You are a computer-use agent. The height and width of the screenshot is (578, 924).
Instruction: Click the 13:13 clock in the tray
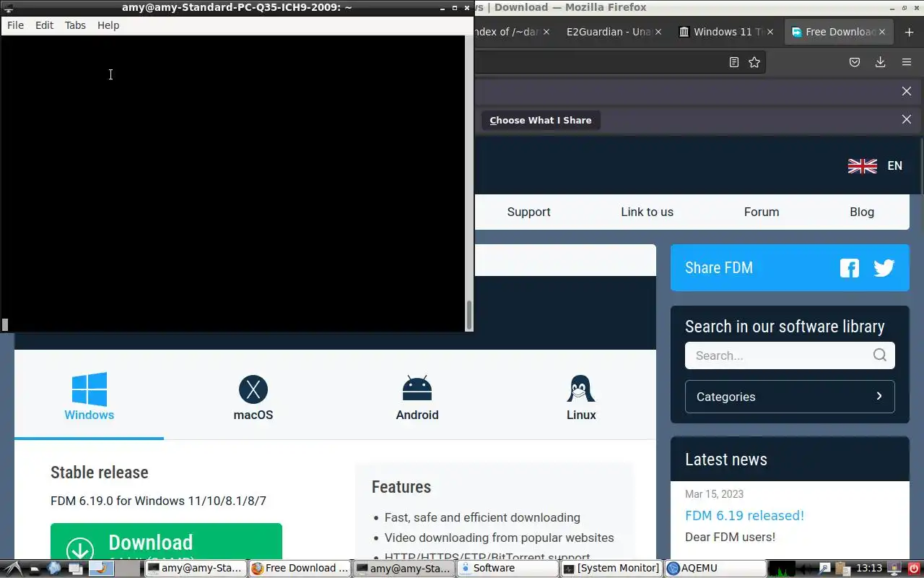pyautogui.click(x=869, y=569)
